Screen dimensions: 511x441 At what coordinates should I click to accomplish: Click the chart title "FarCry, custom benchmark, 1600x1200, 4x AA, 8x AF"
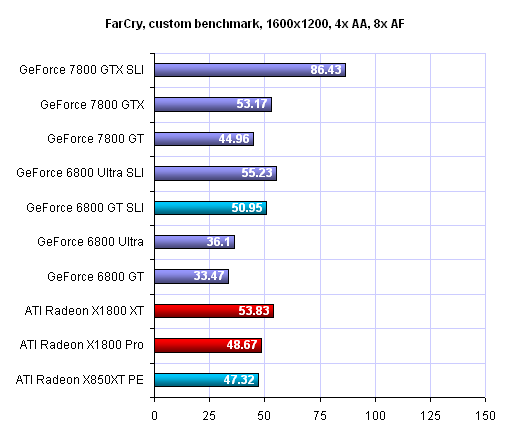[x=255, y=24]
